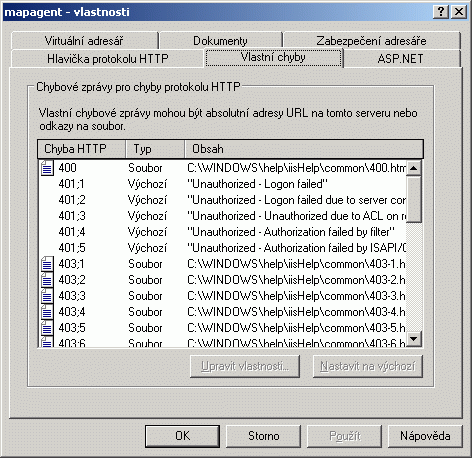Open the Hlavička protokolu HTTP tab
The height and width of the screenshot is (458, 472).
coord(107,59)
